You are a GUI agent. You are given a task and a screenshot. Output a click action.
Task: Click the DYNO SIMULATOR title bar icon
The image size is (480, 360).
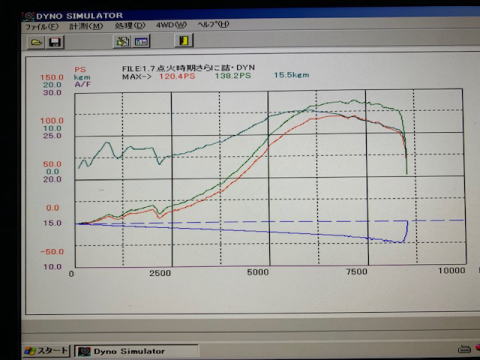pyautogui.click(x=29, y=16)
